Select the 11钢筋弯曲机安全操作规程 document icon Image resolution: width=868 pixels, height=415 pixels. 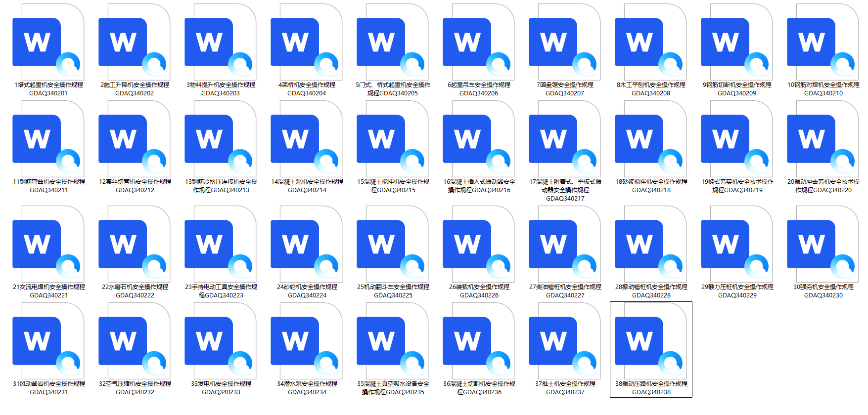[48, 139]
